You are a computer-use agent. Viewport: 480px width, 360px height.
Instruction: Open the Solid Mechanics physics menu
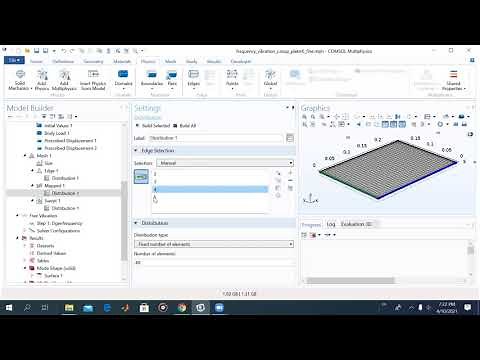click(20, 80)
